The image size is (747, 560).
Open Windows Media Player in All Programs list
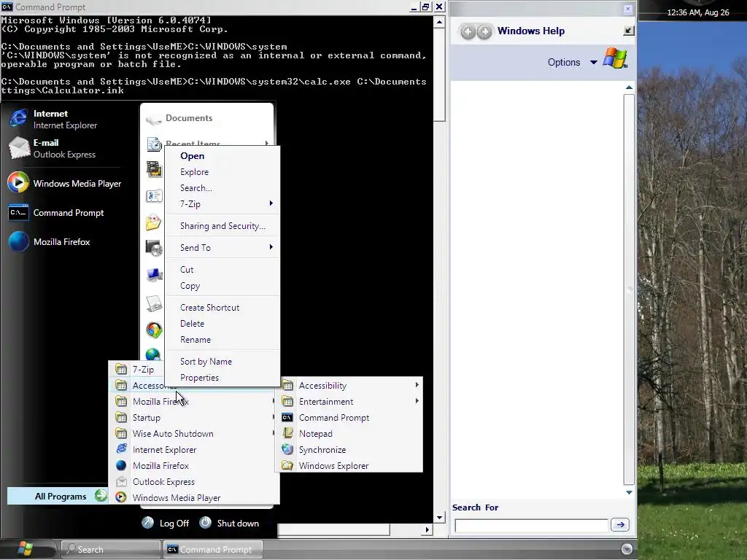pyautogui.click(x=194, y=497)
